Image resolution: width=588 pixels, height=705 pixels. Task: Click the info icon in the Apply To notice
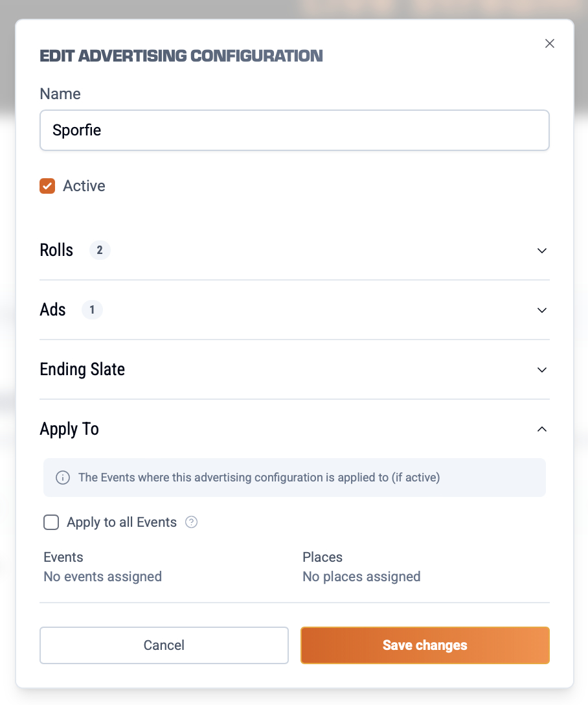(63, 478)
